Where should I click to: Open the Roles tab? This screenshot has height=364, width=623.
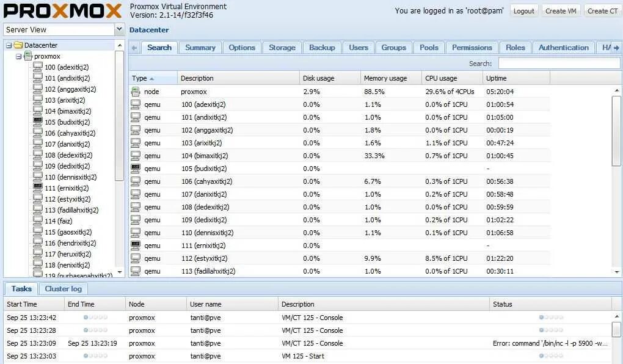click(x=516, y=48)
